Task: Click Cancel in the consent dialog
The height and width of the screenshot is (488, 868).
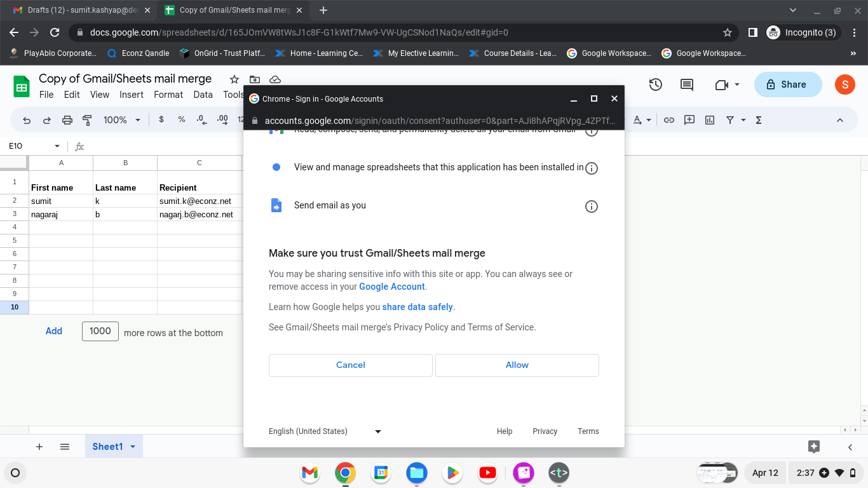Action: coord(351,365)
